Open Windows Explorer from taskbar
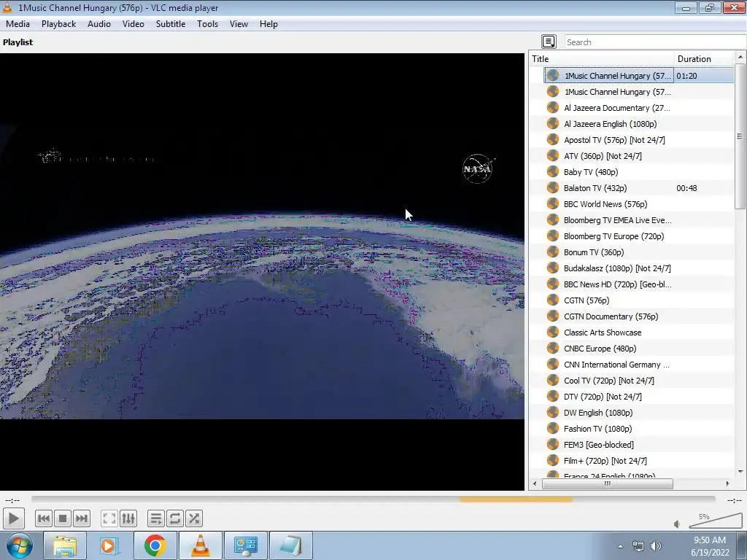The image size is (747, 560). pos(65,545)
